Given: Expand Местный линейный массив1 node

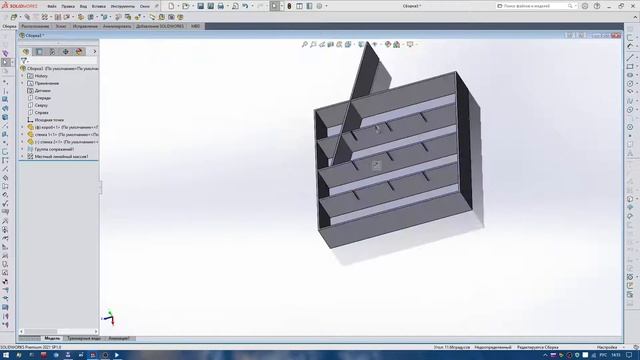Looking at the screenshot, I should pyautogui.click(x=22, y=156).
